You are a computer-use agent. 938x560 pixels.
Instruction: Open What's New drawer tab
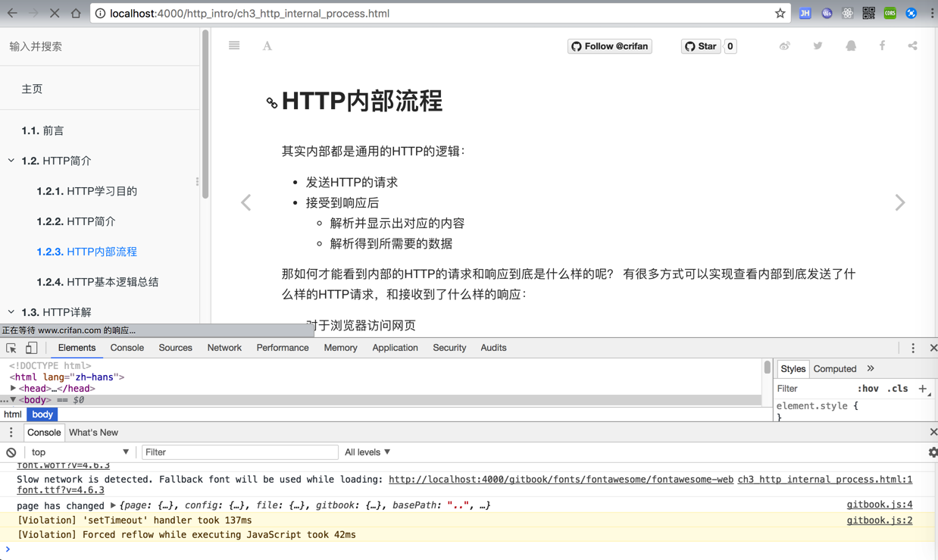click(x=93, y=433)
